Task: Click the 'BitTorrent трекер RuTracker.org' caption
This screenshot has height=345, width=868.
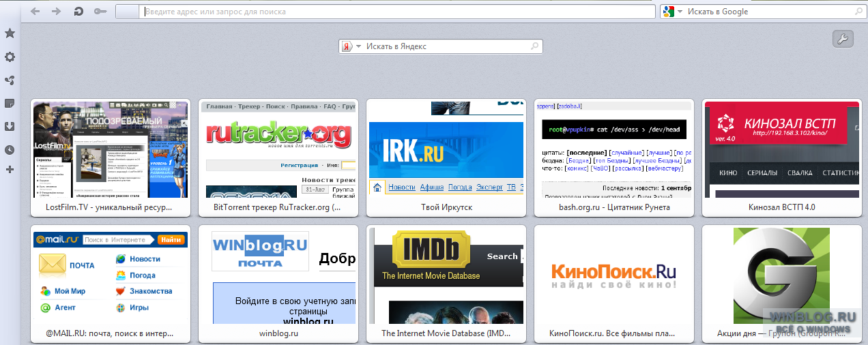Action: pyautogui.click(x=277, y=207)
